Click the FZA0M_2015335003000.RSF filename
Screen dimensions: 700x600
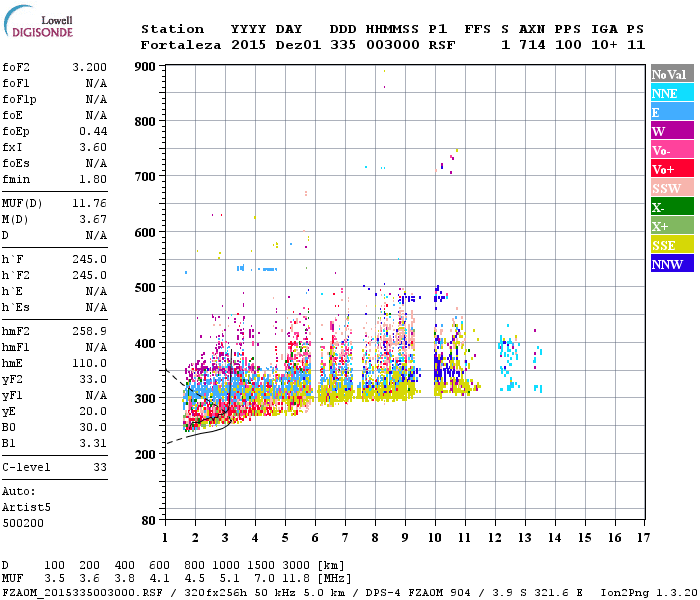click(x=83, y=593)
